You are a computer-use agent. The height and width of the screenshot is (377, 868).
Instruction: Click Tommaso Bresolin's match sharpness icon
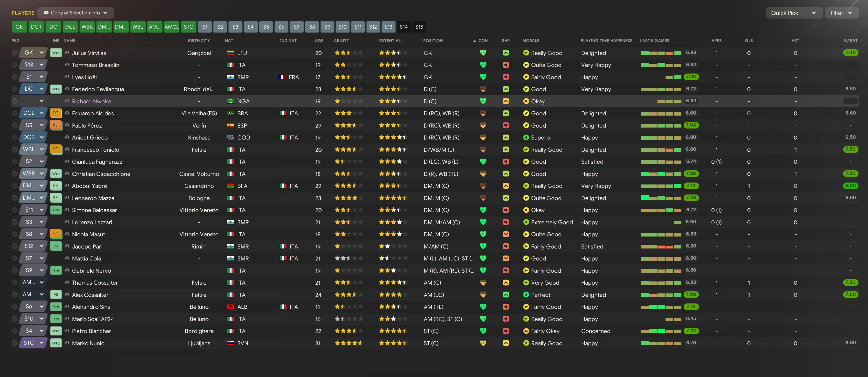pos(505,65)
